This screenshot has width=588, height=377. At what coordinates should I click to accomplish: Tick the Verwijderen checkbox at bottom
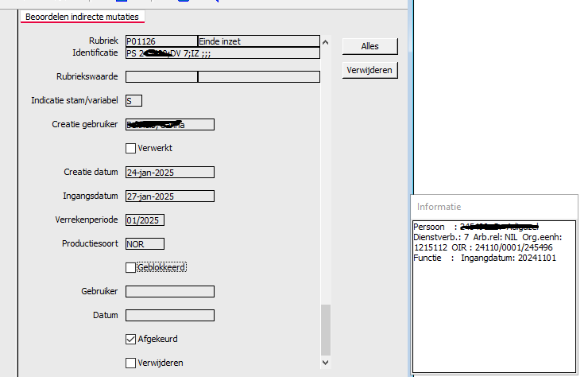[x=130, y=363]
